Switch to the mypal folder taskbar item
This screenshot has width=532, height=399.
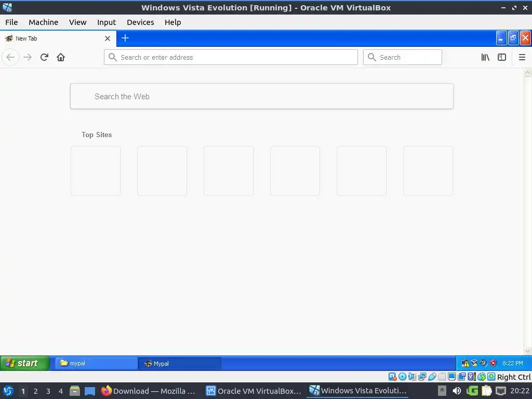pyautogui.click(x=96, y=363)
